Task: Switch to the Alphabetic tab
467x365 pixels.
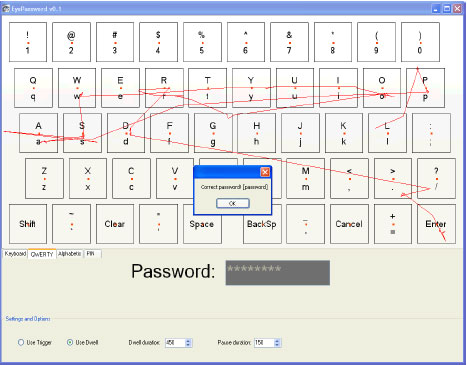Action: coord(70,254)
